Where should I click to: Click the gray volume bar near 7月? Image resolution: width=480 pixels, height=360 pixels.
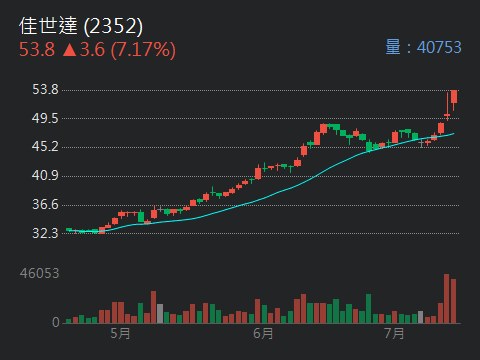pyautogui.click(x=421, y=317)
